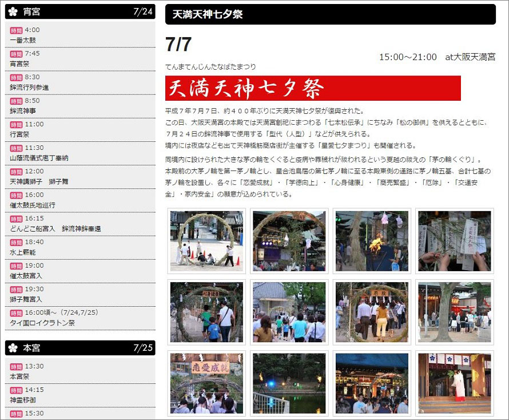Click the 宵宮 section header title

click(x=31, y=11)
